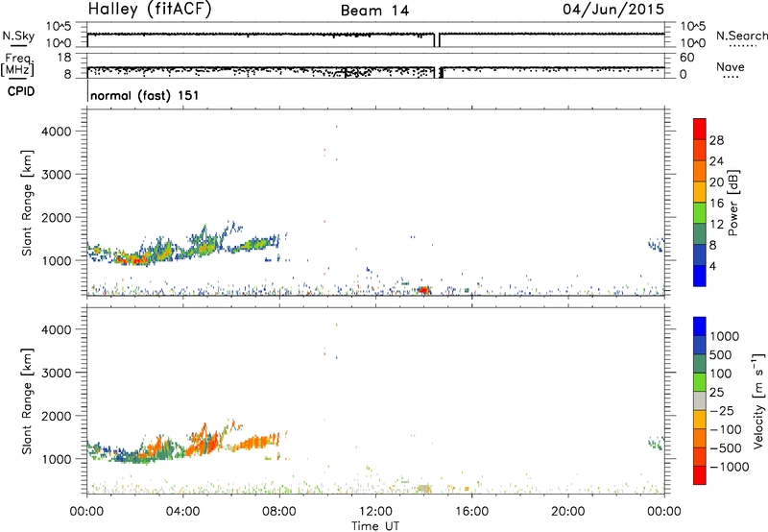768x532 pixels.
Task: Click the '3000' tick of the power panel
Action: 56,175
